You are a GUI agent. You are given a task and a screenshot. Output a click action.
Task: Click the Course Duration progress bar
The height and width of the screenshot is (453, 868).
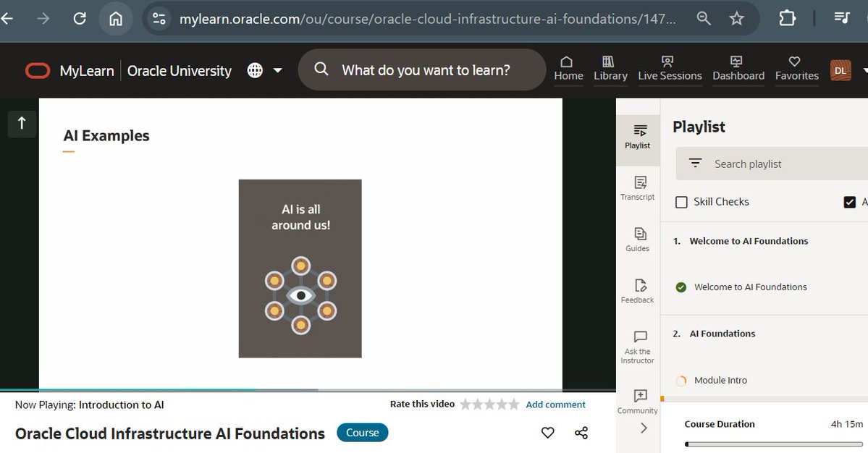coord(774,444)
